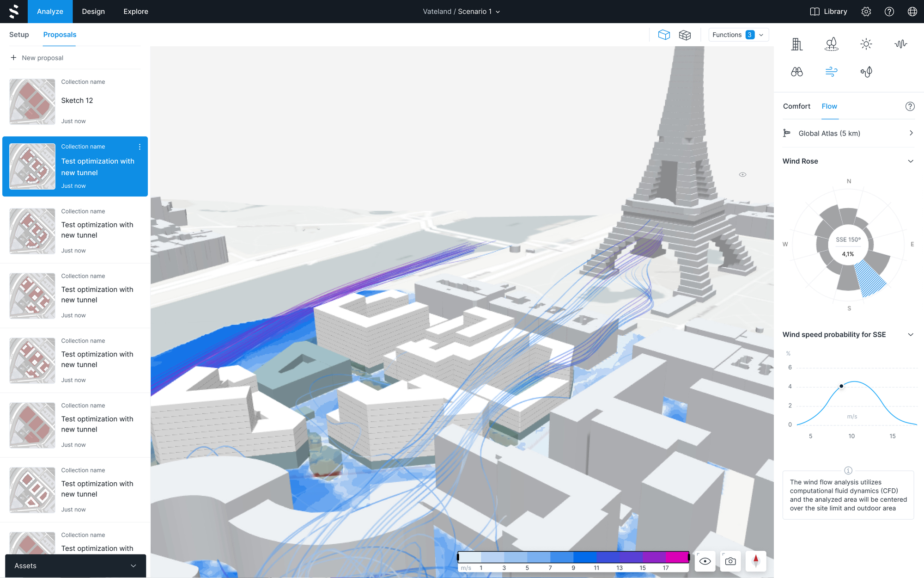The image size is (924, 578).
Task: Open the Design menu in the top bar
Action: tap(93, 11)
